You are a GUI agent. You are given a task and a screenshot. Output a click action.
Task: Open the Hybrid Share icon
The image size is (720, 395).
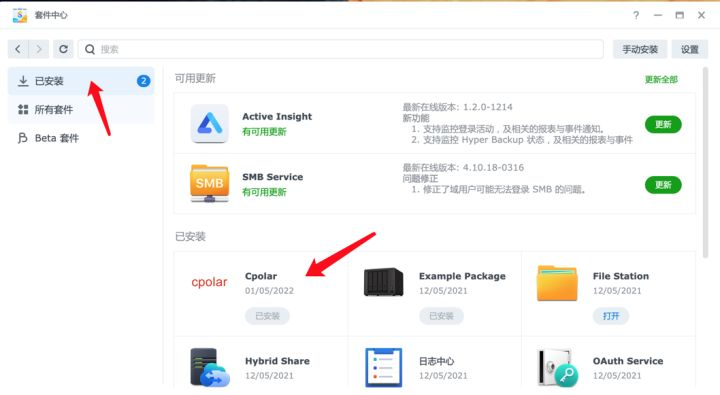click(210, 367)
